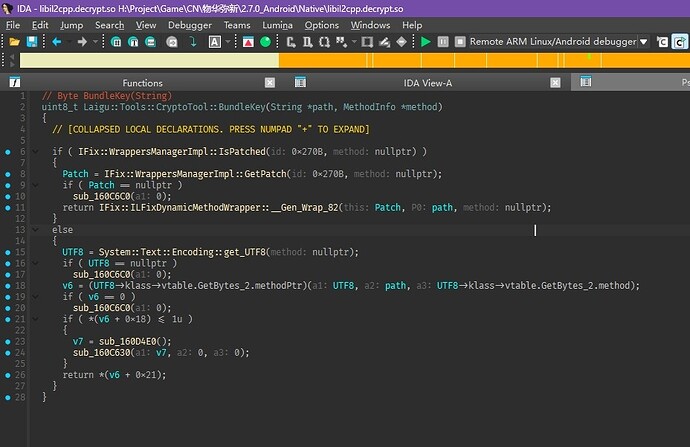Save the database with the floppy disk icon
Viewport: 690px width, 447px height.
(32, 42)
